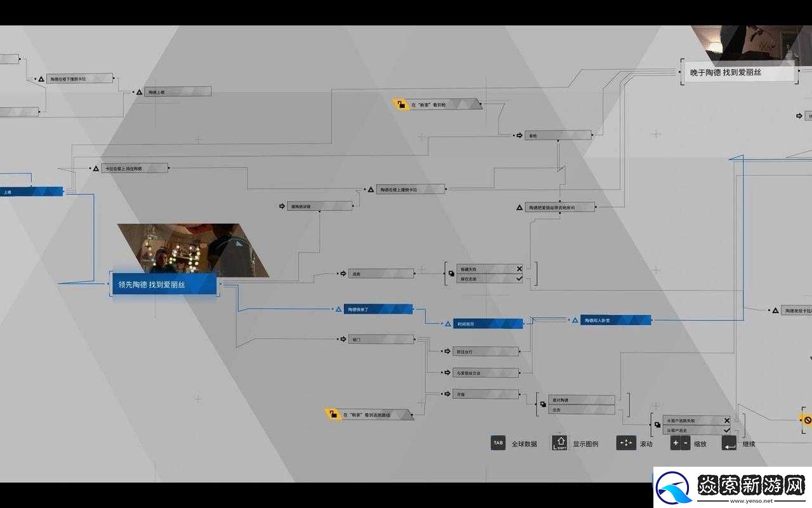Click the arrow icon beside 开窗 node
The image size is (812, 508).
point(447,394)
